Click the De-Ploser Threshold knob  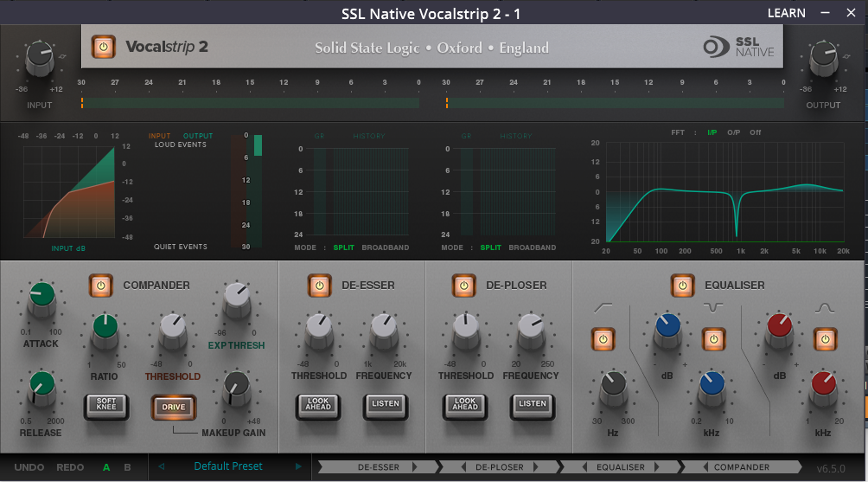tap(466, 330)
